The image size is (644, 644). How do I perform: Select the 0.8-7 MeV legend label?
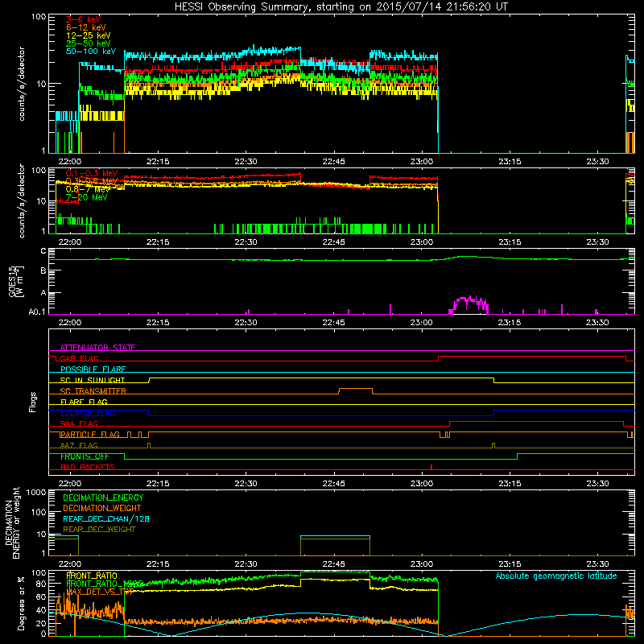point(88,189)
